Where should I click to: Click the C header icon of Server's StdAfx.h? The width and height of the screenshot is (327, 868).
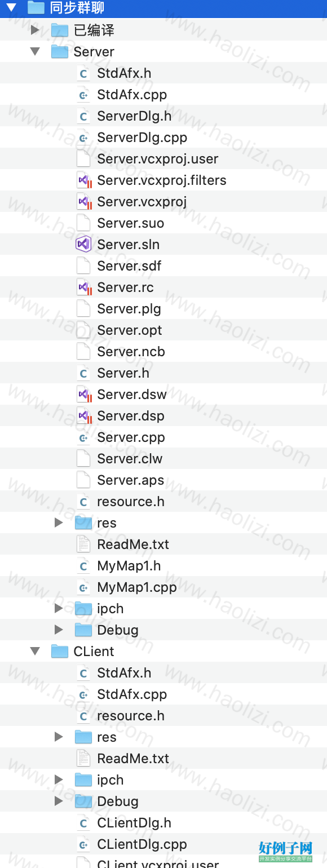click(x=83, y=73)
